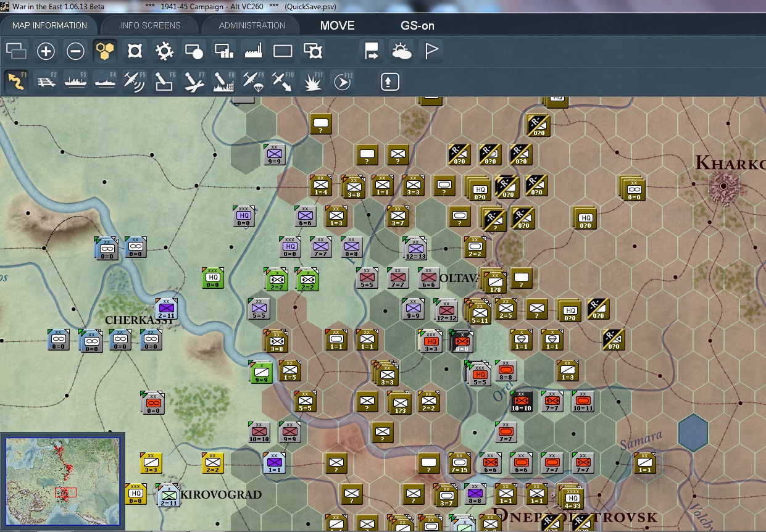This screenshot has height=532, width=766.
Task: Select F4 amphibious transport mode
Action: coord(106,81)
